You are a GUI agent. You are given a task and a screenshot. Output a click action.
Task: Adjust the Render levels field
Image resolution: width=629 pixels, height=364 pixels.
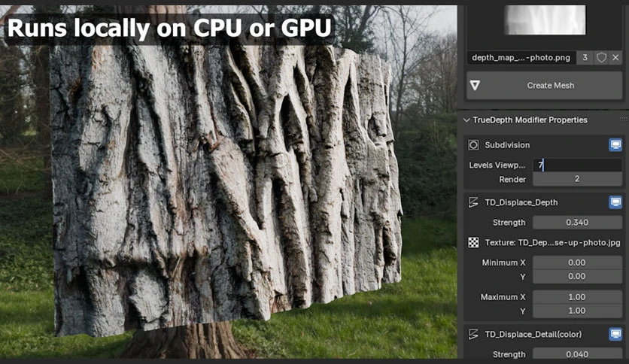click(x=577, y=179)
